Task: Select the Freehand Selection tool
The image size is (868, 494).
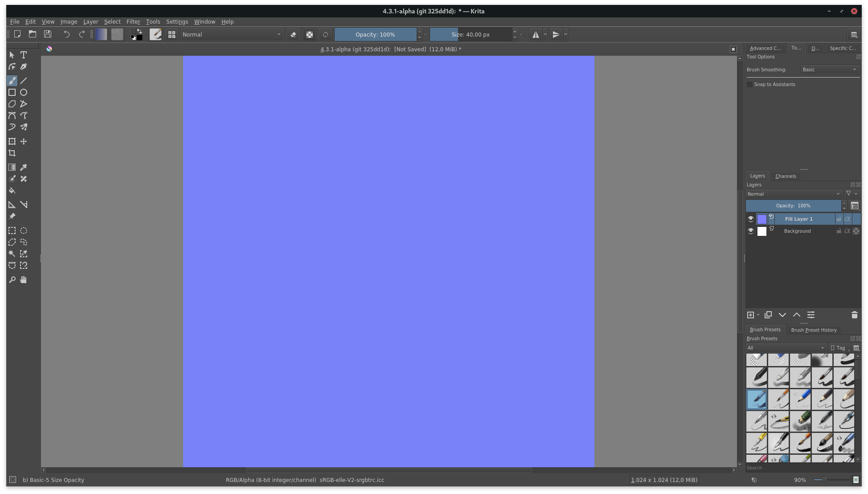Action: pos(24,242)
